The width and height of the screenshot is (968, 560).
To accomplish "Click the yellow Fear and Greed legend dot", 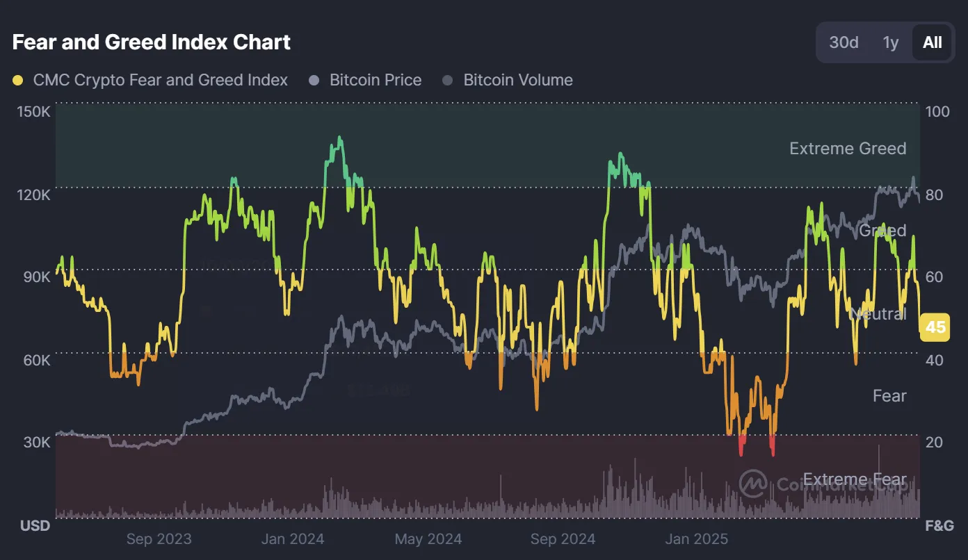I will [18, 81].
